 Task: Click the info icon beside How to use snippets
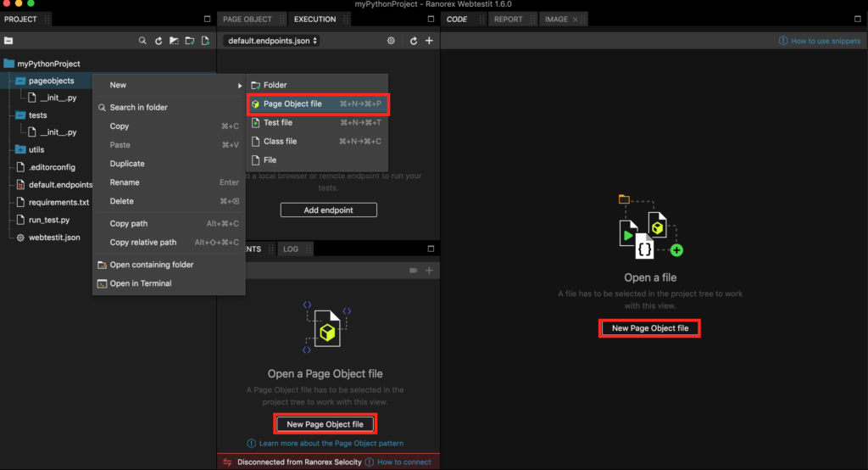pyautogui.click(x=782, y=41)
